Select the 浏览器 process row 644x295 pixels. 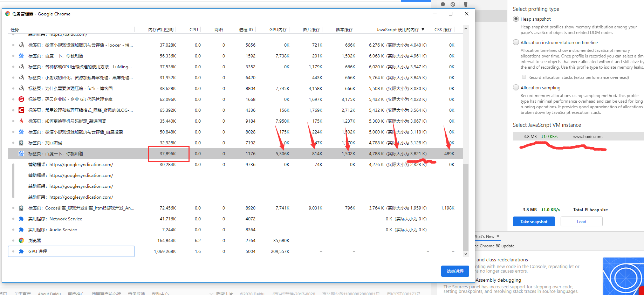(x=235, y=240)
